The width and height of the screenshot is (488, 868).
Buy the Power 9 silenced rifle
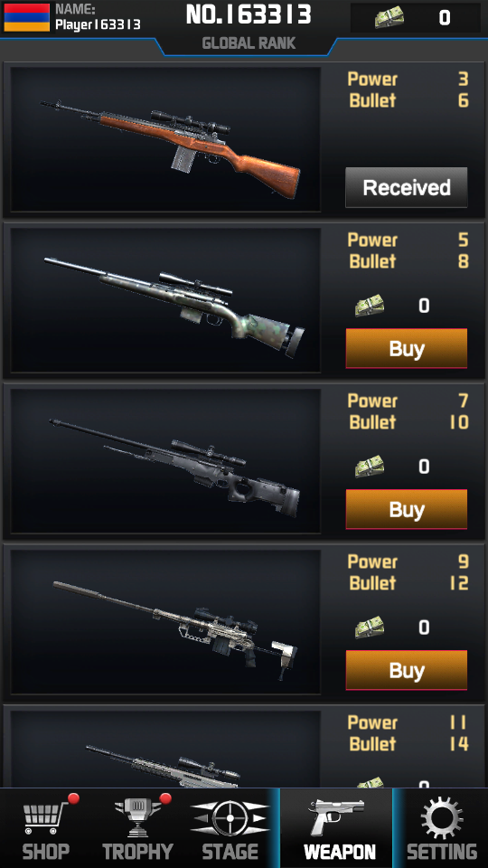(407, 670)
